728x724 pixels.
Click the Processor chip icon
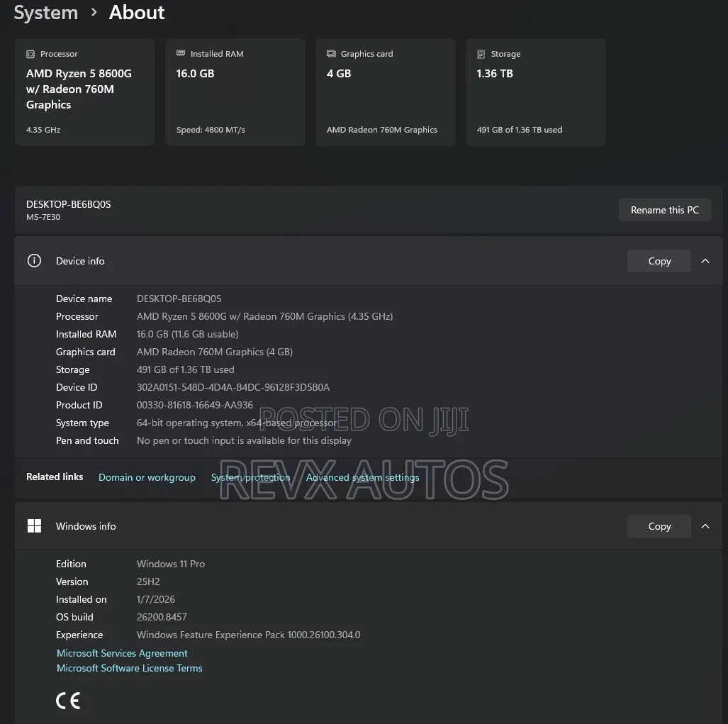point(30,54)
